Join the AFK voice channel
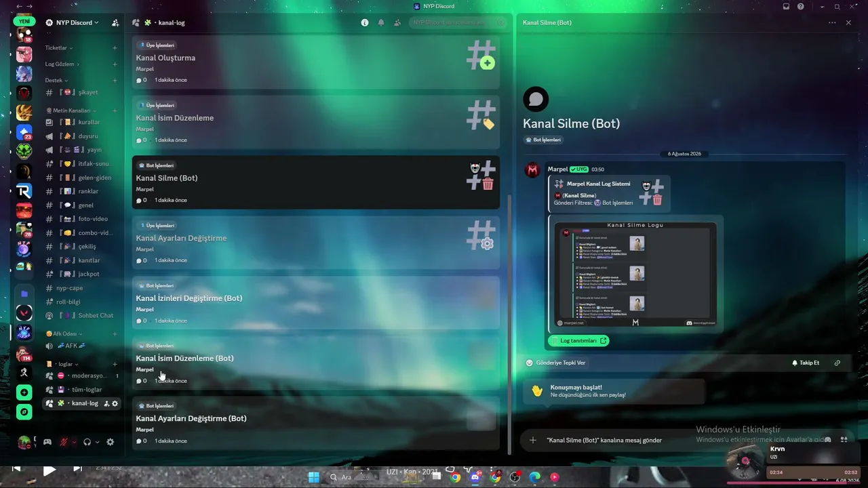The height and width of the screenshot is (488, 868). (x=81, y=346)
